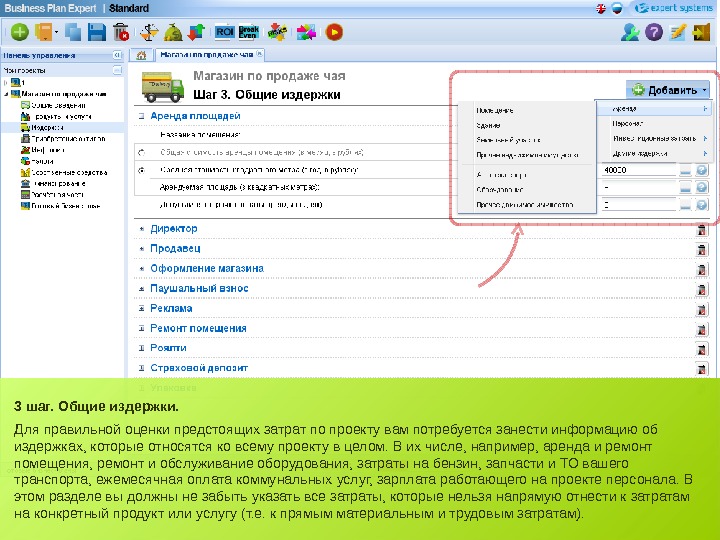Open the Break Even analysis icon
The image size is (720, 540).
[248, 32]
